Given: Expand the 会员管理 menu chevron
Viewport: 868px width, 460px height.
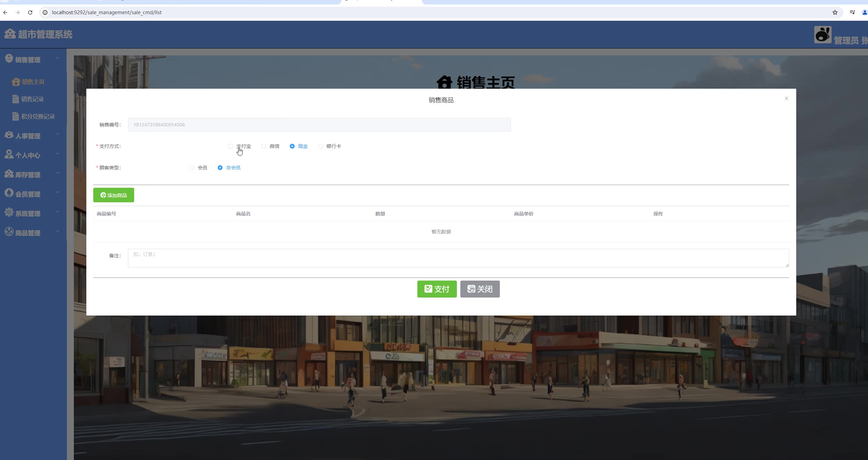Looking at the screenshot, I should tap(58, 192).
